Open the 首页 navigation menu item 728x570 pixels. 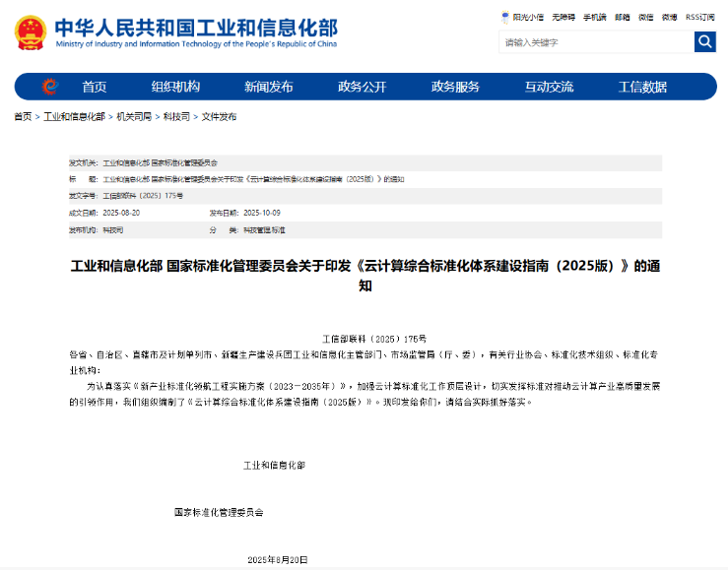tap(95, 87)
